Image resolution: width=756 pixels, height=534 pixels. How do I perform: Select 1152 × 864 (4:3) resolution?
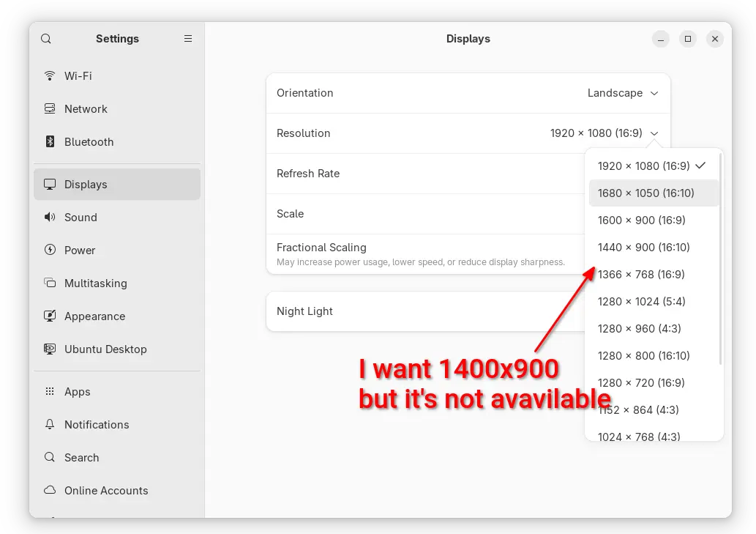coord(654,409)
